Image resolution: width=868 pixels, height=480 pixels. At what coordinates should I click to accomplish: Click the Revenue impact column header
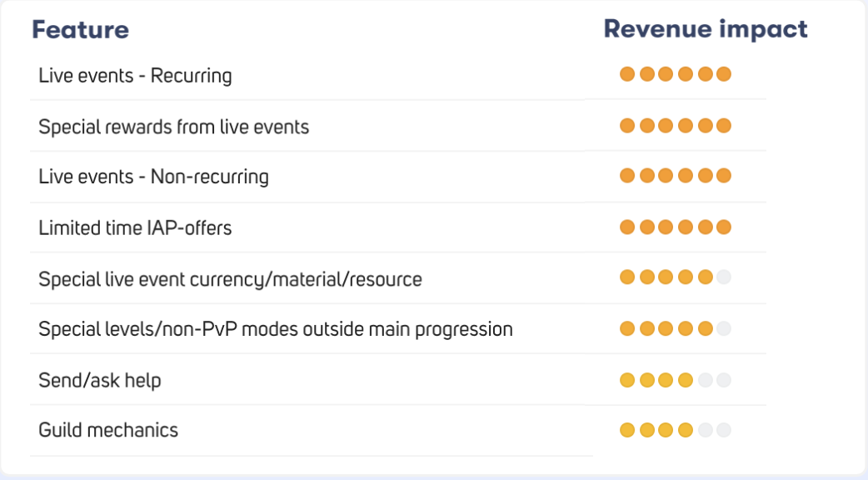click(706, 29)
